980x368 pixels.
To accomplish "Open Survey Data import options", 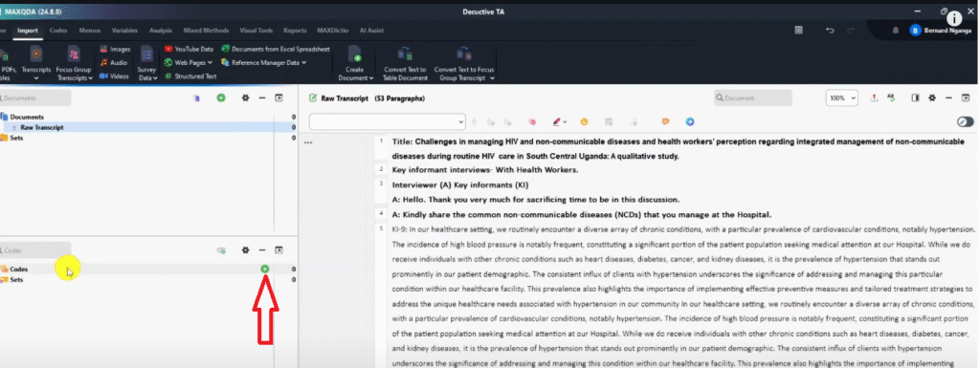I will point(146,62).
